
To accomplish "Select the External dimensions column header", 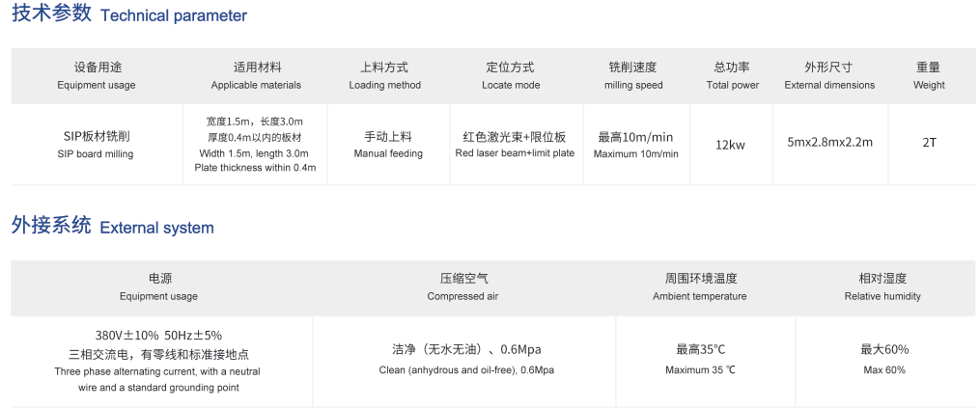I will pyautogui.click(x=828, y=75).
